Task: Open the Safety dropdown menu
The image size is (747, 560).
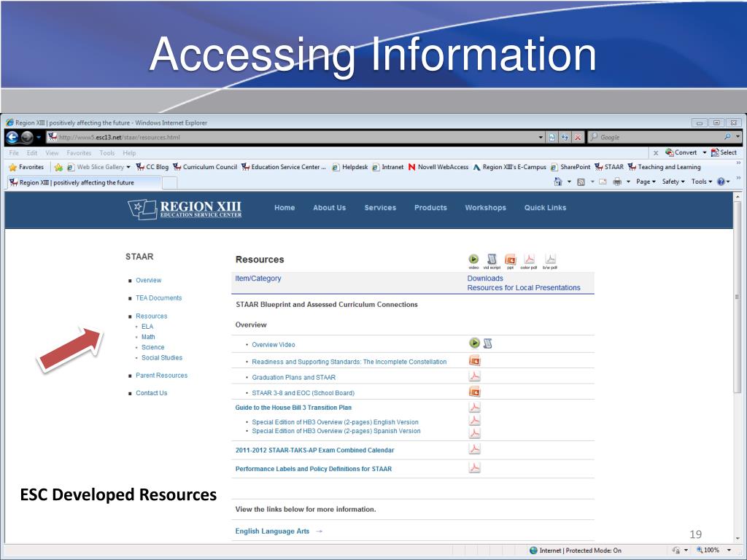Action: tap(673, 182)
